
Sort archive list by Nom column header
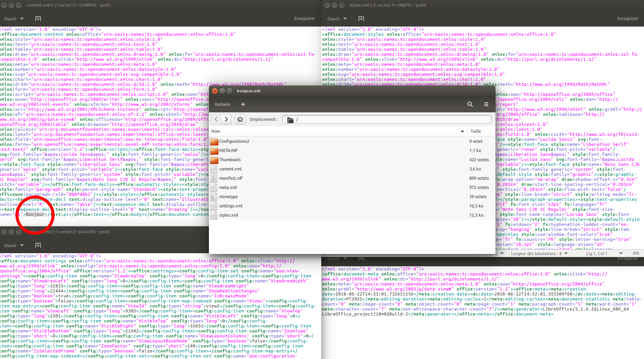coord(338,131)
